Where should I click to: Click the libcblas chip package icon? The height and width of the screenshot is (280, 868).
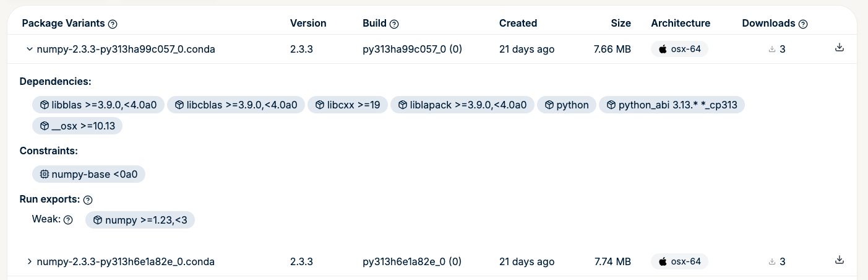179,105
